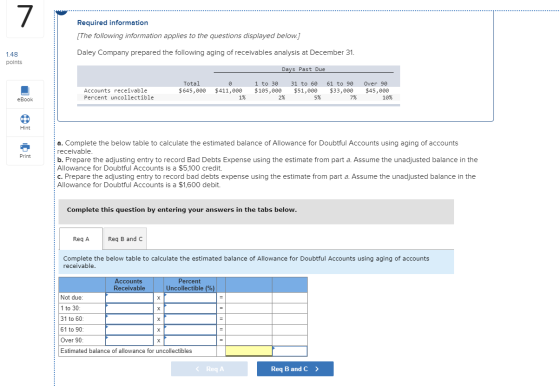Click the 'Days Past Due' table header
The width and height of the screenshot is (560, 386).
coord(303,69)
